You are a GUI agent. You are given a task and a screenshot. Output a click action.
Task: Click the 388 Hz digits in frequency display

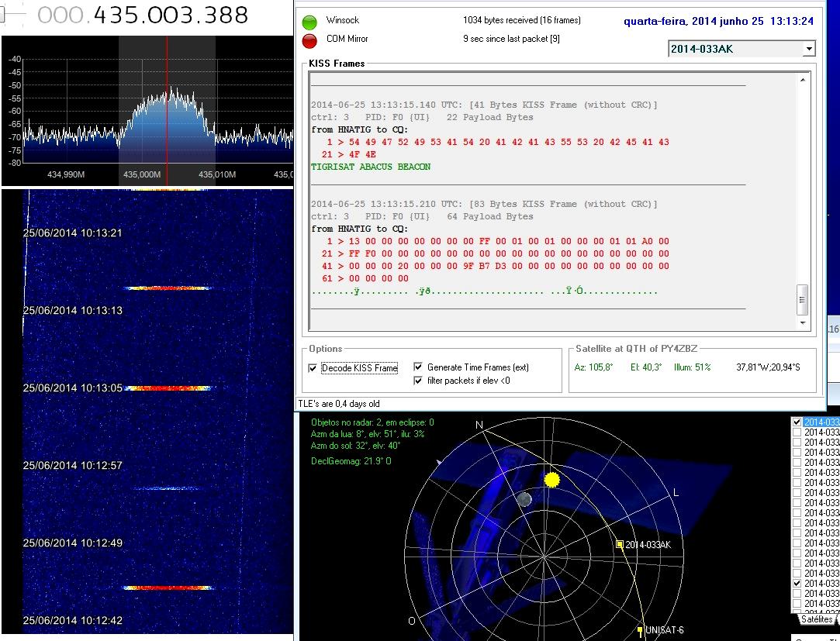tap(225, 15)
